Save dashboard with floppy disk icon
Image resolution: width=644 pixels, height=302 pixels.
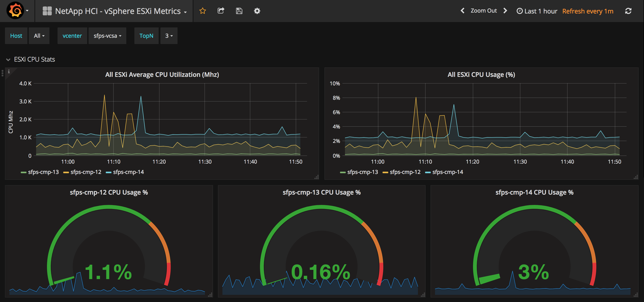(x=239, y=11)
